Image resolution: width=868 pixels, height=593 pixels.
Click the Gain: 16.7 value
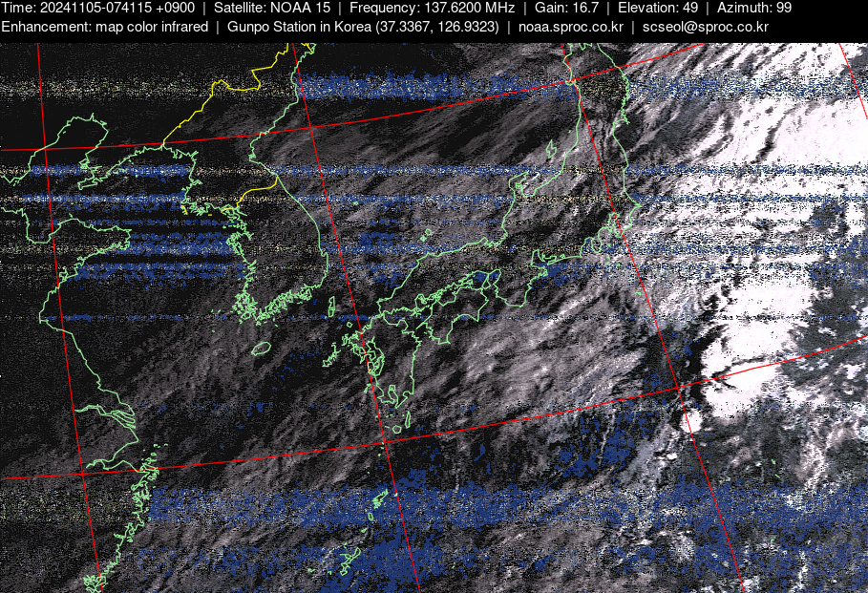(x=566, y=8)
